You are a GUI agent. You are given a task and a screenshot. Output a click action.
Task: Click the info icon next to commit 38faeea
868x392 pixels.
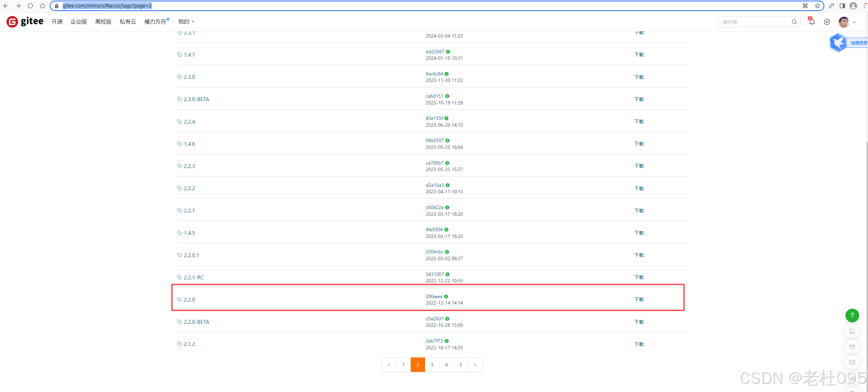point(446,296)
